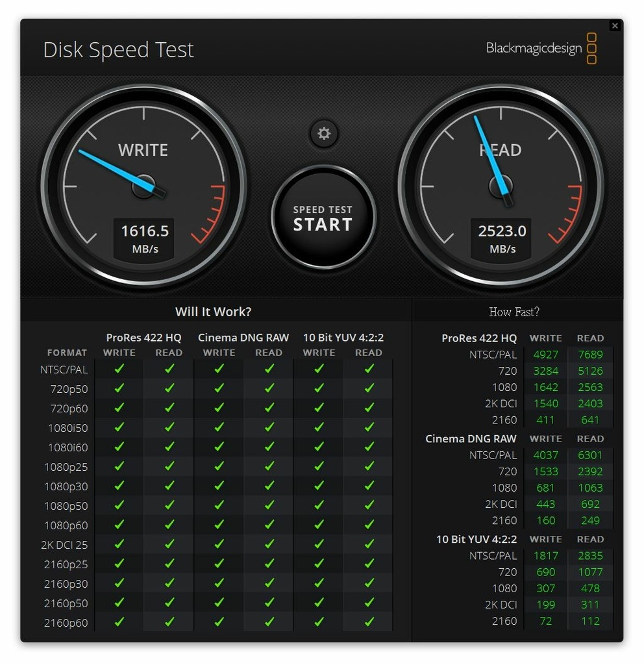Click ProRes 2160 read value 641

point(590,420)
